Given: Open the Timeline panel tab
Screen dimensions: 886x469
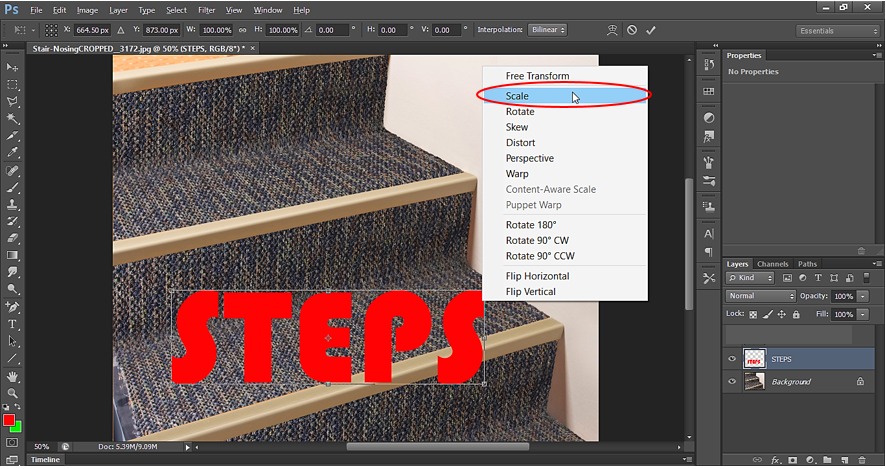Looking at the screenshot, I should [x=45, y=459].
